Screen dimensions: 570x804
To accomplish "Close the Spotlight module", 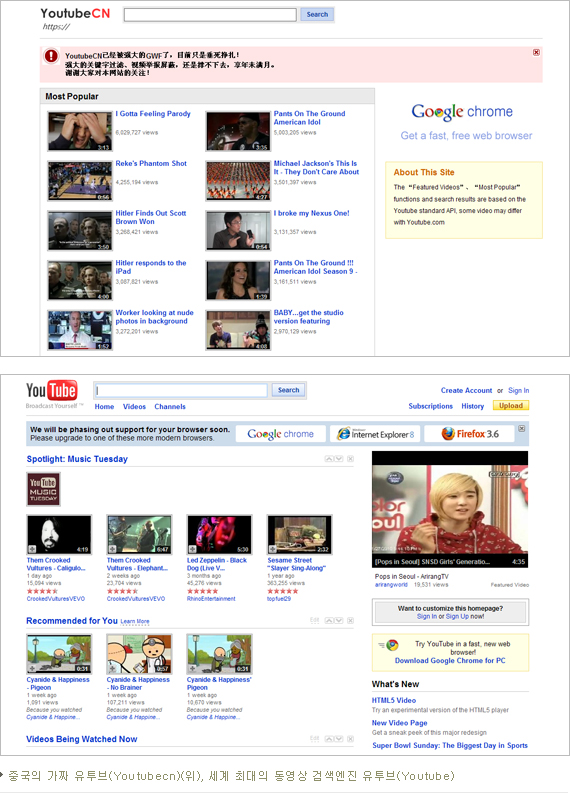I will [x=351, y=459].
